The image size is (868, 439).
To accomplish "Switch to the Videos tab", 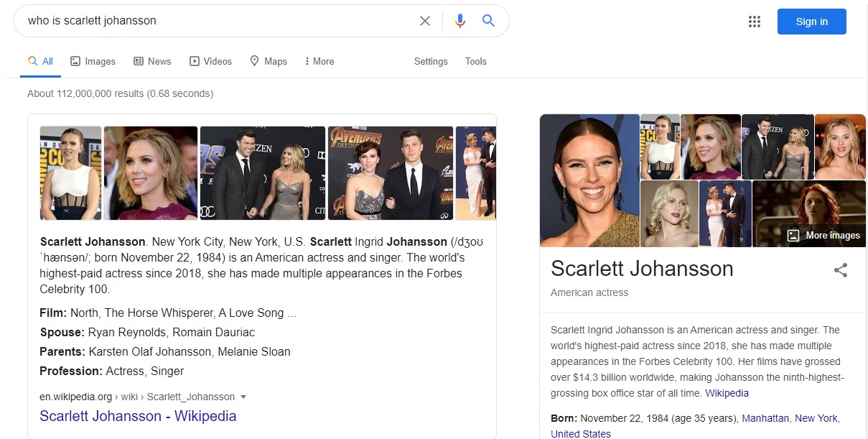I will (210, 62).
